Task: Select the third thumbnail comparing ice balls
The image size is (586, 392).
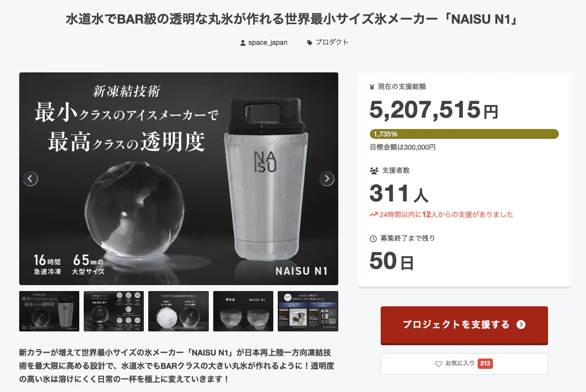Action: pos(179,311)
